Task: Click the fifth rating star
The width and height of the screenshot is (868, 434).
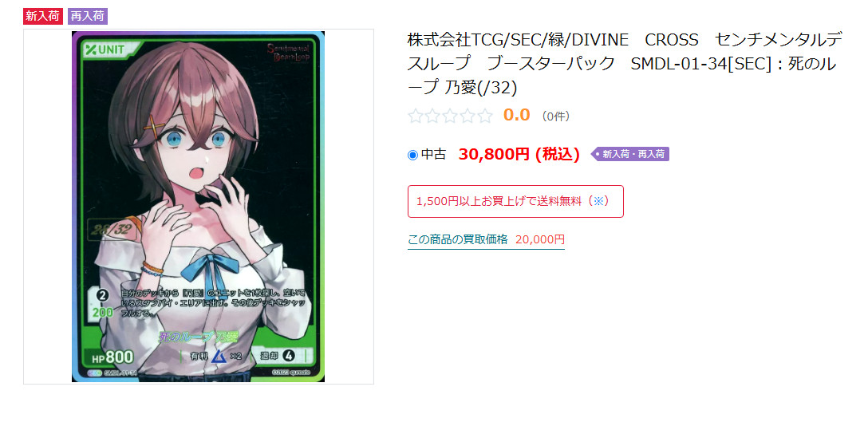Action: pos(485,116)
